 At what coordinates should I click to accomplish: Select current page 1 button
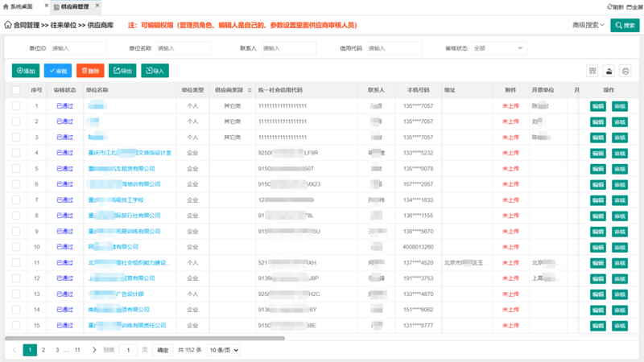click(x=30, y=350)
